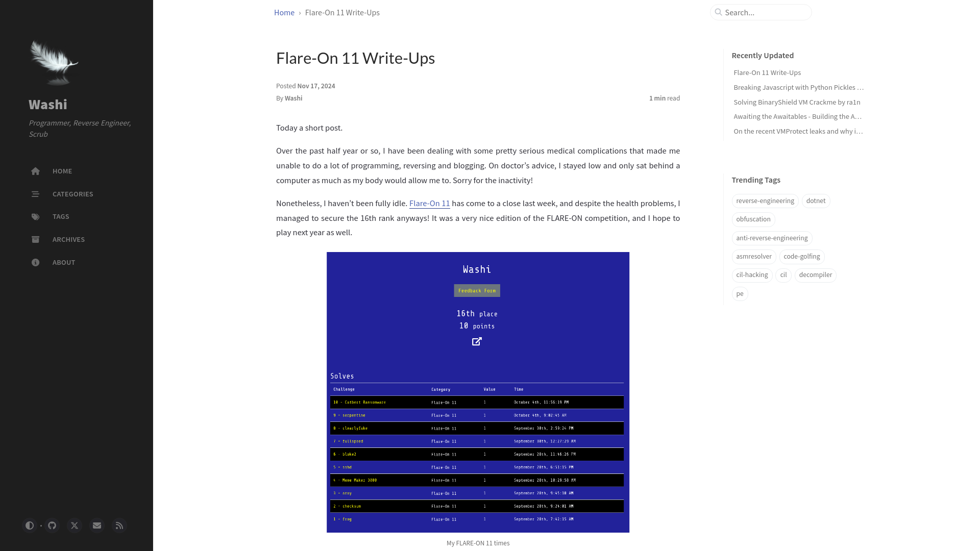
Task: Click the Archives icon in sidebar
Action: click(35, 239)
